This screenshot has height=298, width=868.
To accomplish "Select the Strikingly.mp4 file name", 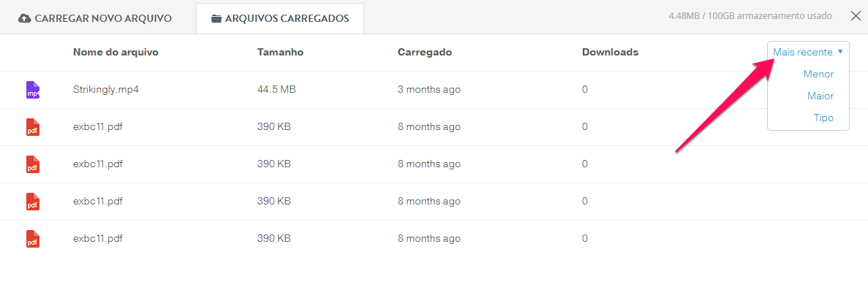I will point(106,90).
